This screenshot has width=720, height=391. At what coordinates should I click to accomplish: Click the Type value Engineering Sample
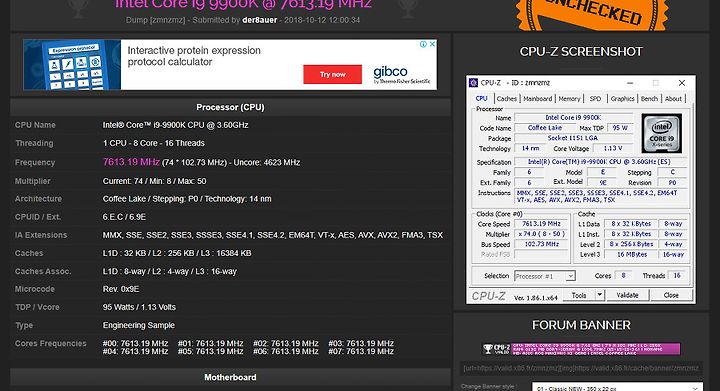tap(139, 325)
